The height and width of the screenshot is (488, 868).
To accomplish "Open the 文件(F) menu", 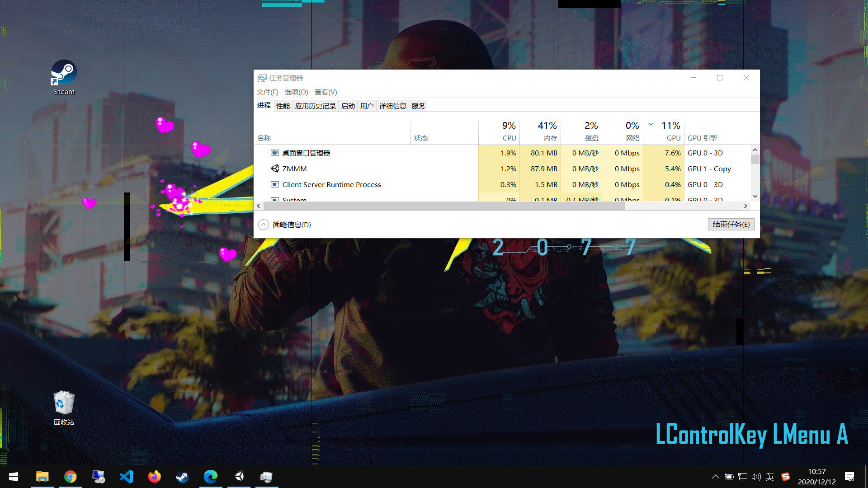I will (x=267, y=92).
